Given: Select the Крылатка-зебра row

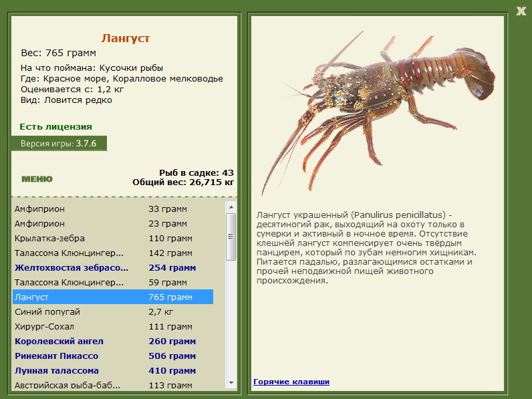Looking at the screenshot, I should point(113,238).
